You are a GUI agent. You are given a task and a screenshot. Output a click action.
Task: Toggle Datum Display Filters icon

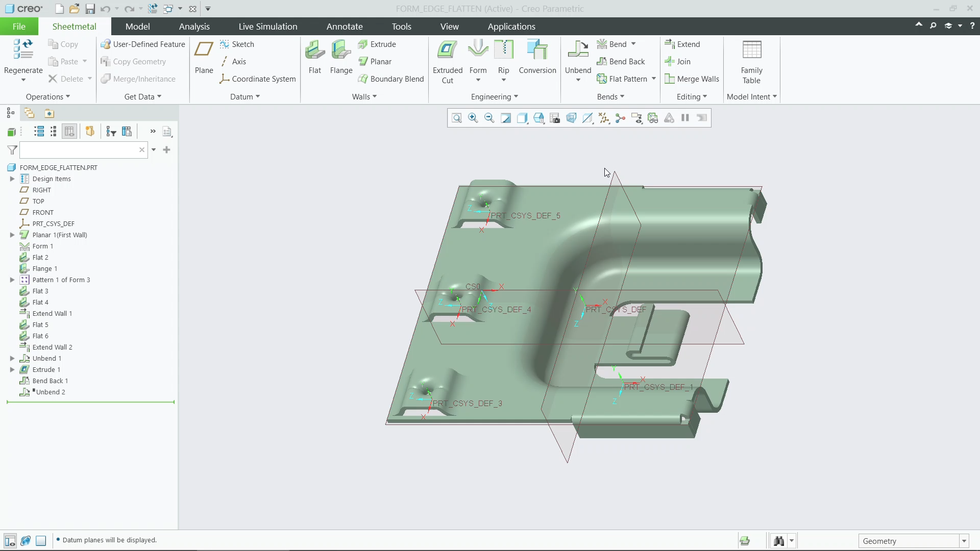pos(604,118)
